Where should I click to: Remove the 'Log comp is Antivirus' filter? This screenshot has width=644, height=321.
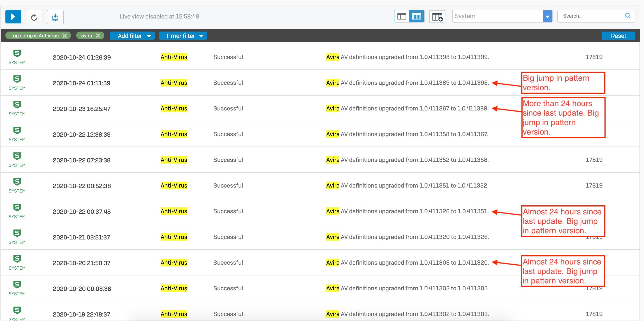pyautogui.click(x=65, y=36)
